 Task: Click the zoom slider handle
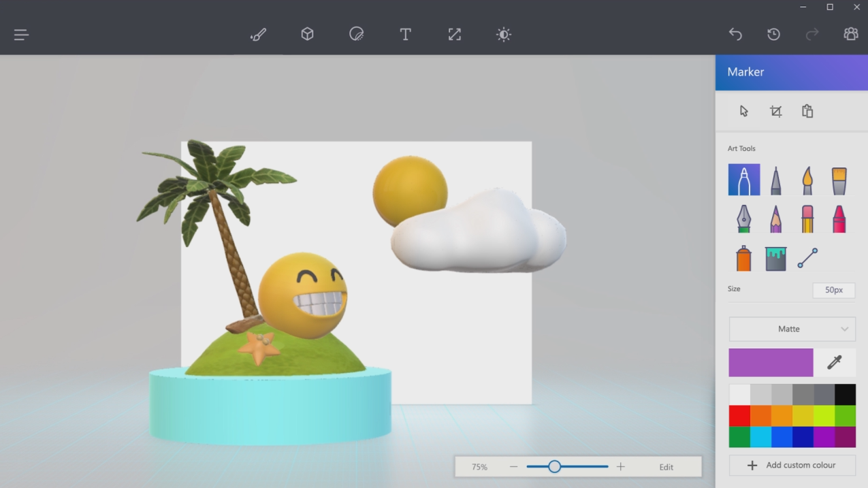(x=554, y=467)
